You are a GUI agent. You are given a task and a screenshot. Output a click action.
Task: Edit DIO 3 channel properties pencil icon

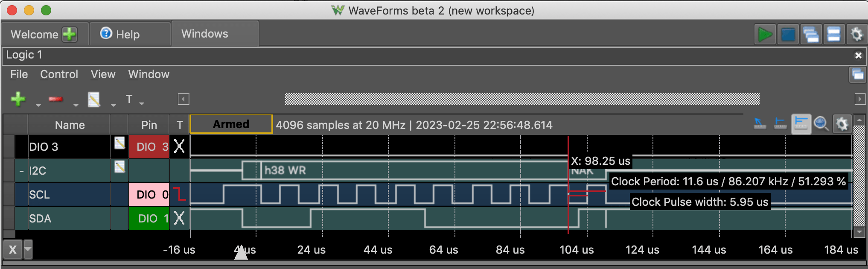pyautogui.click(x=119, y=143)
